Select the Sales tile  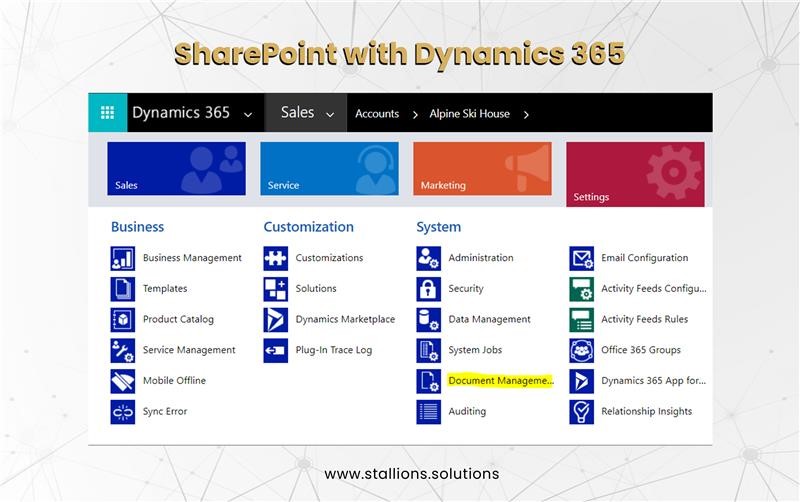click(x=177, y=169)
